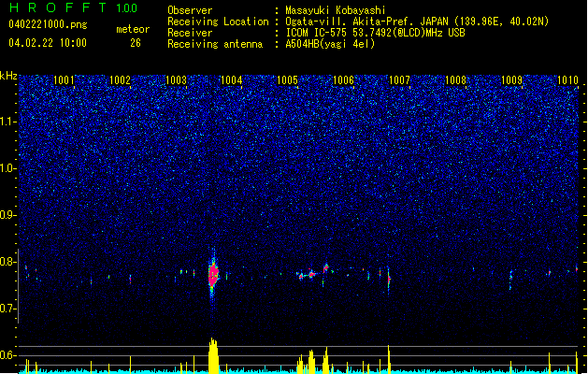
Task: Click the 0.8 kHz frequency label
Action: pos(7,262)
